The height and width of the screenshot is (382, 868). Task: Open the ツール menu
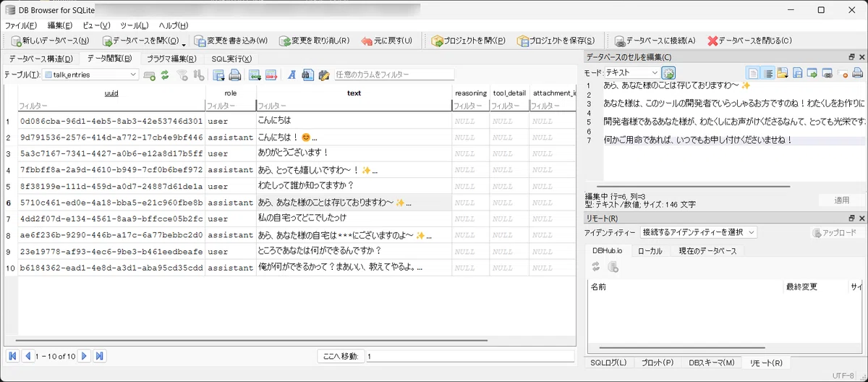[x=135, y=25]
